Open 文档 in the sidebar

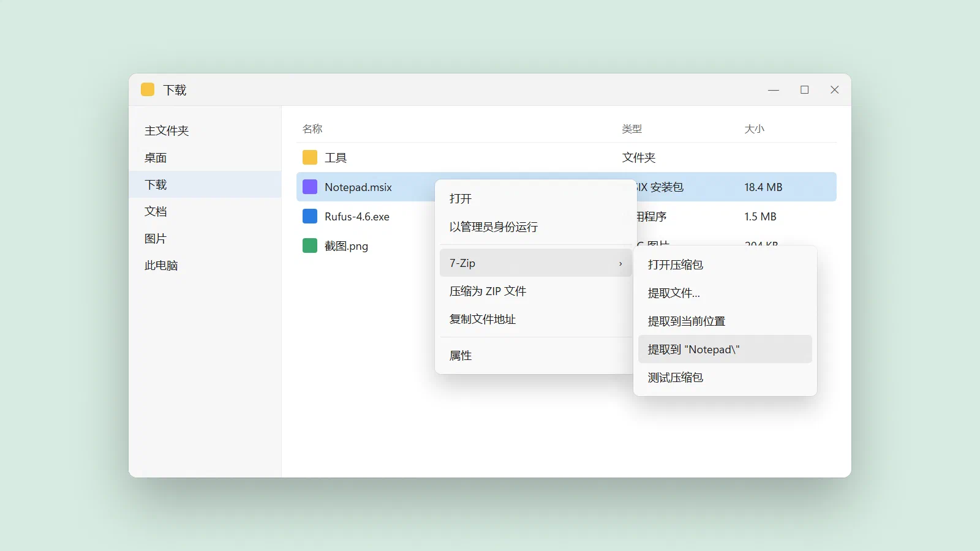click(205, 211)
